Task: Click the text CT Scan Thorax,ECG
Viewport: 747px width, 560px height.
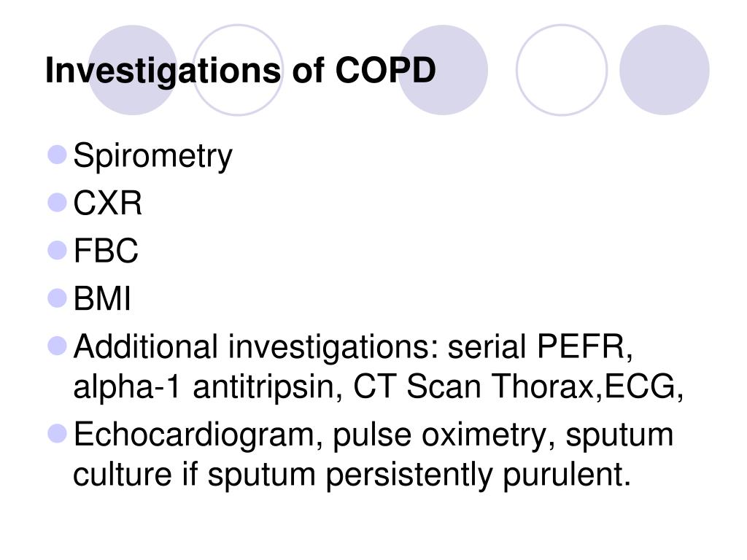Action: pos(518,386)
